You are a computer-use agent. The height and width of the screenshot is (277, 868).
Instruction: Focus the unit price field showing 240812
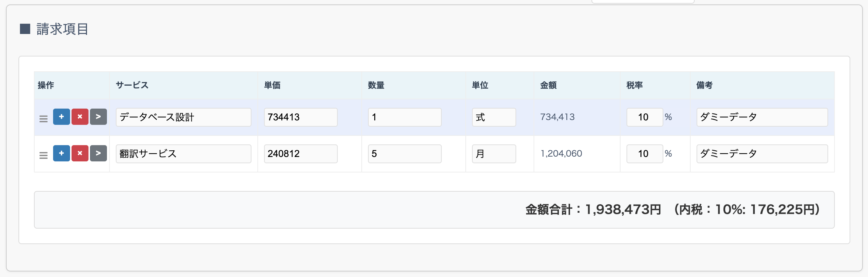[301, 154]
